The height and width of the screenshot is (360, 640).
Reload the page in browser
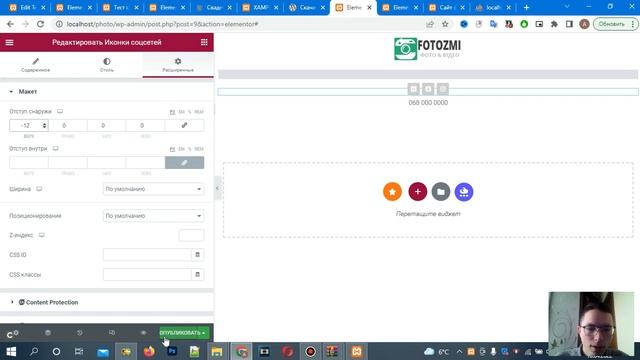[x=40, y=24]
